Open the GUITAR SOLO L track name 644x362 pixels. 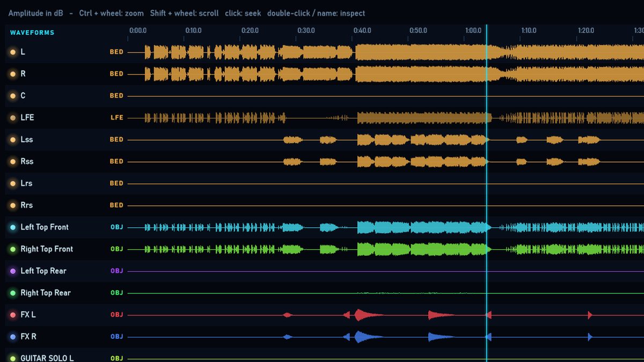pos(47,358)
